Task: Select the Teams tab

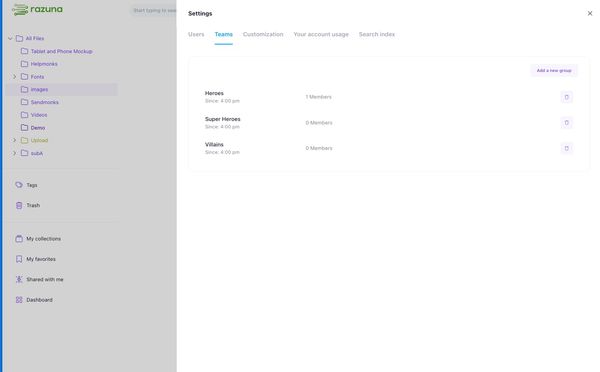Action: 223,34
